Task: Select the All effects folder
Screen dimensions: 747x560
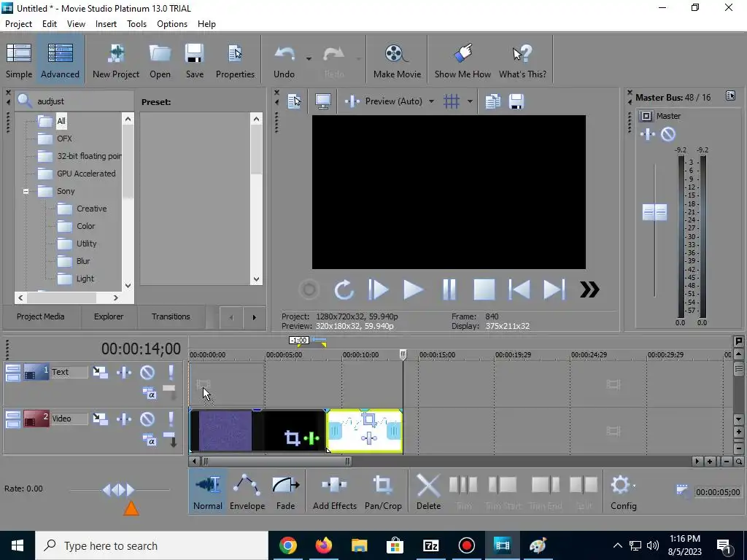Action: point(61,121)
